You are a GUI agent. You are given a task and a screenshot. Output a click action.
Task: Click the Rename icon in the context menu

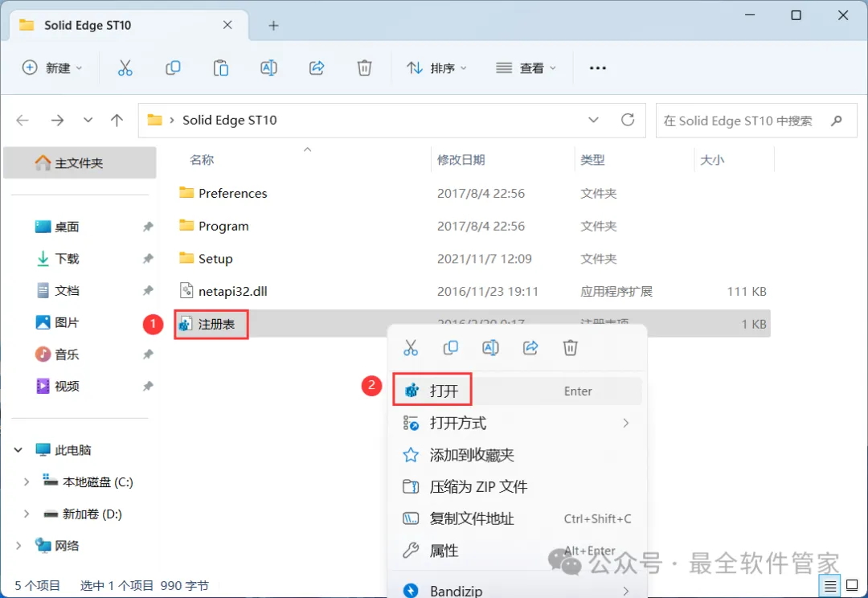point(490,348)
